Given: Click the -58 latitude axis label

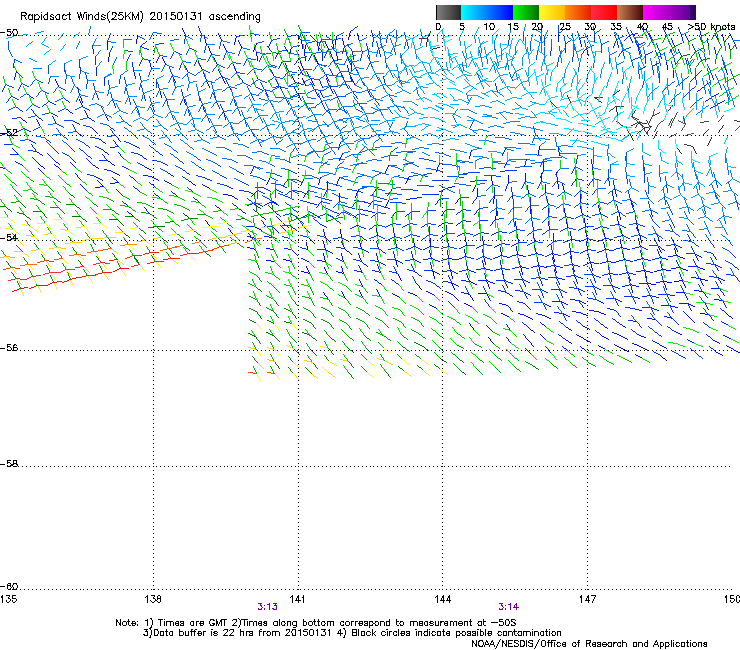Looking at the screenshot, I should pos(9,464).
